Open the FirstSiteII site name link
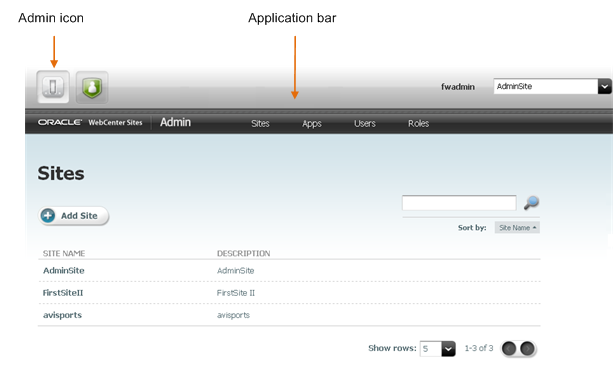 (63, 293)
